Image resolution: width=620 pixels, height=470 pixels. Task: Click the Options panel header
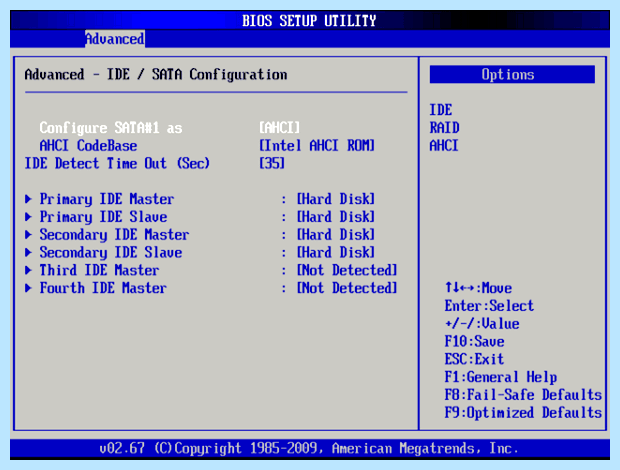tap(512, 74)
